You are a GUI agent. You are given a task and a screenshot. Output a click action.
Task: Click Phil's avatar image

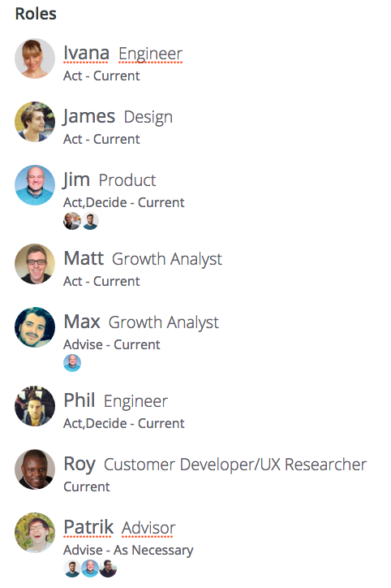(x=35, y=406)
